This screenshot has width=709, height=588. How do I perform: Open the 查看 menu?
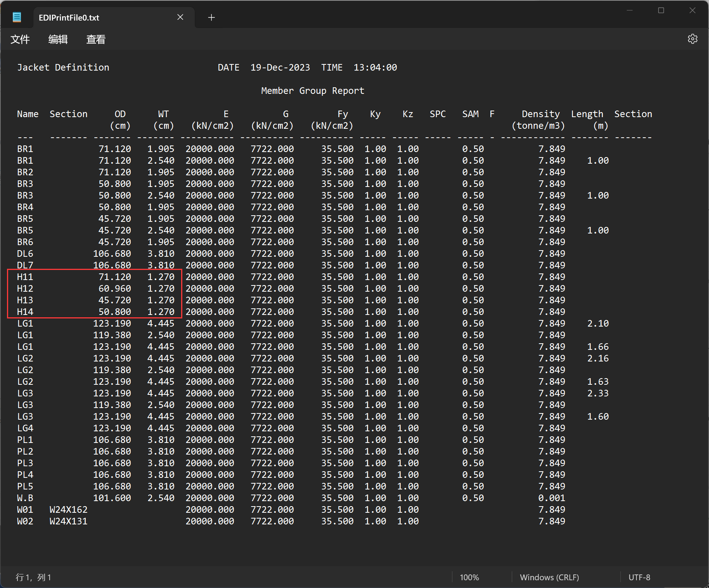tap(96, 39)
